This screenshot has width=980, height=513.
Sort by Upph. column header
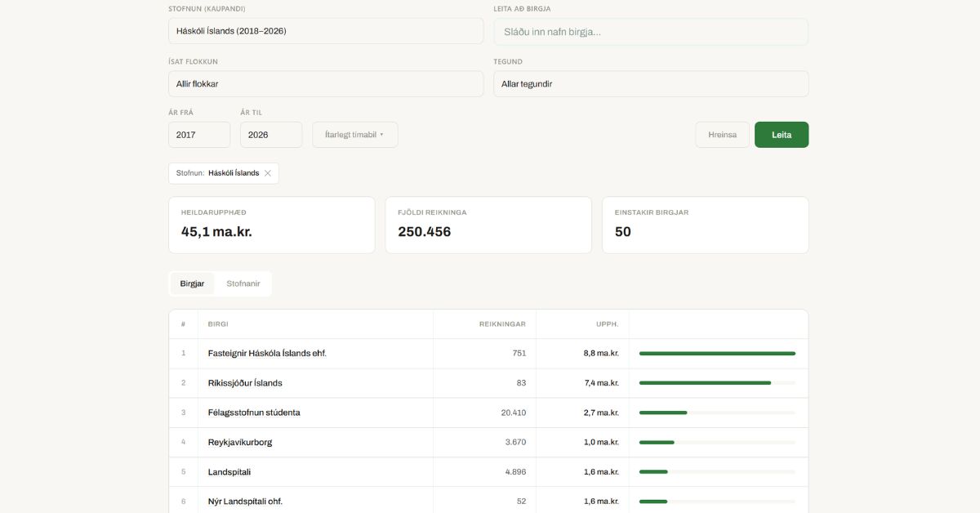pos(607,324)
